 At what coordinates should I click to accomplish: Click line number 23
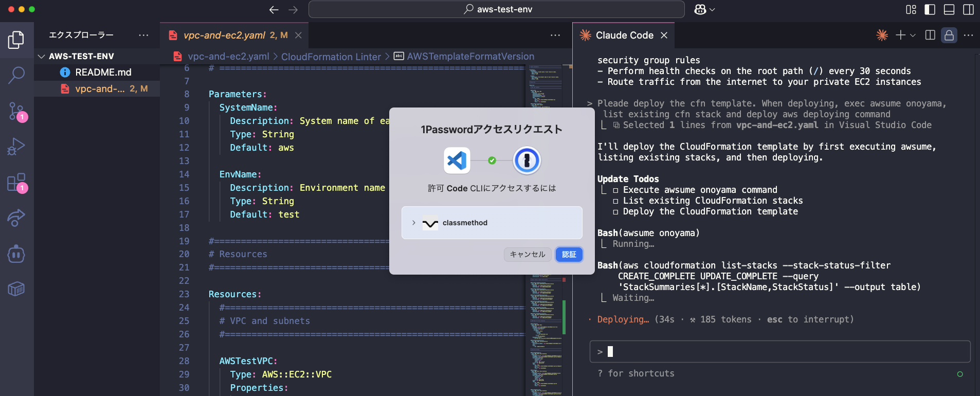pos(184,294)
